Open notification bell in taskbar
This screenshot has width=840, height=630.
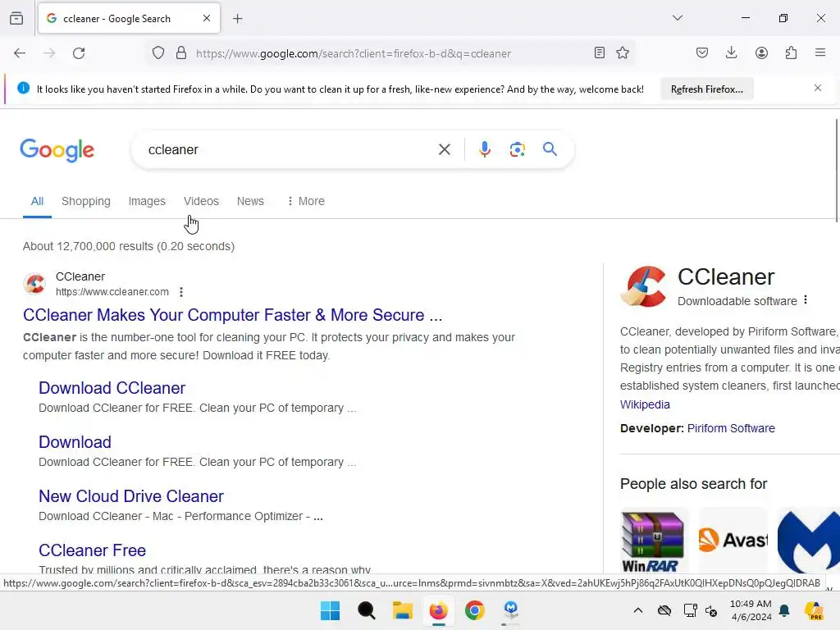784,610
